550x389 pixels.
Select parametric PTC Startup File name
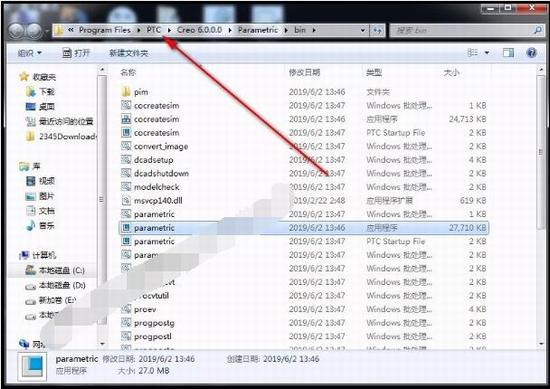154,241
